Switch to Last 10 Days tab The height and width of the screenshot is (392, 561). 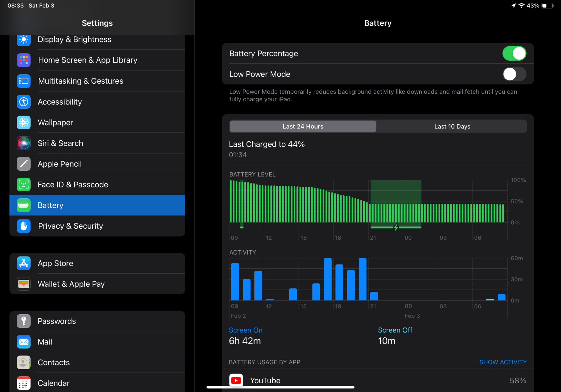(452, 127)
